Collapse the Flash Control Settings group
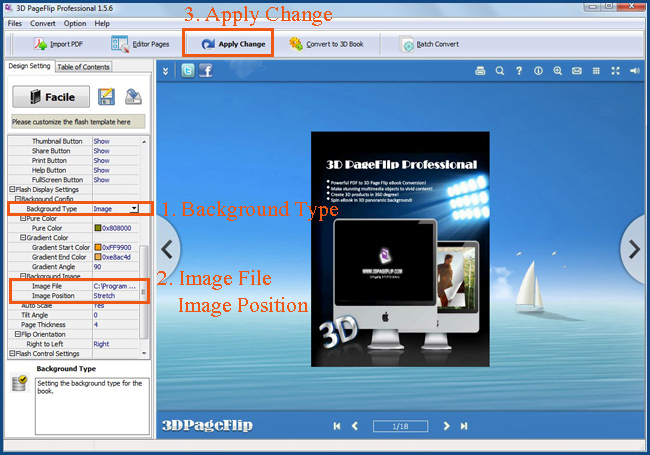Viewport: 650px width, 455px height. (x=12, y=353)
